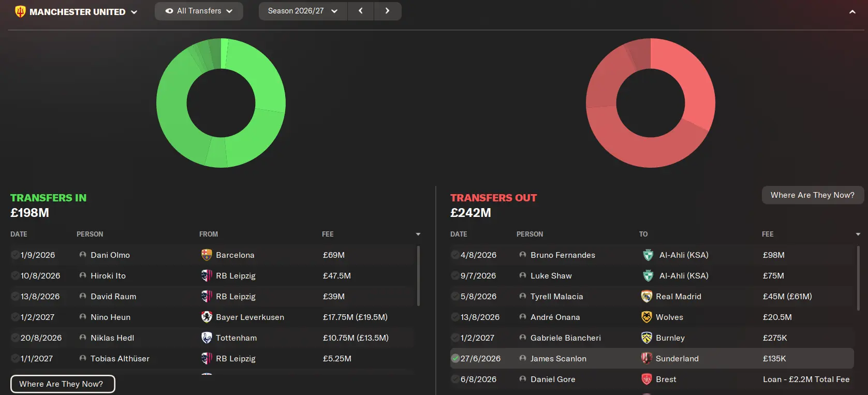Click the Wolves club badge
868x395 pixels.
point(646,317)
